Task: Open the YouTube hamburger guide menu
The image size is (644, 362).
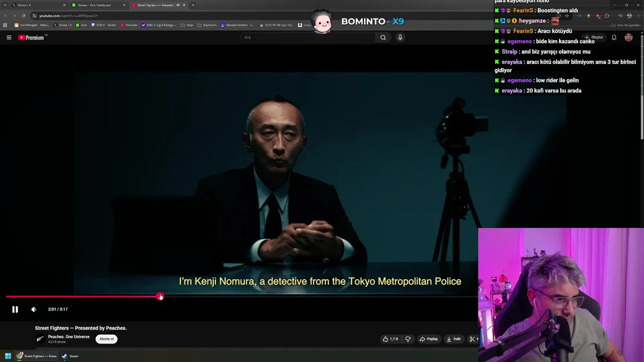Action: coord(9,37)
